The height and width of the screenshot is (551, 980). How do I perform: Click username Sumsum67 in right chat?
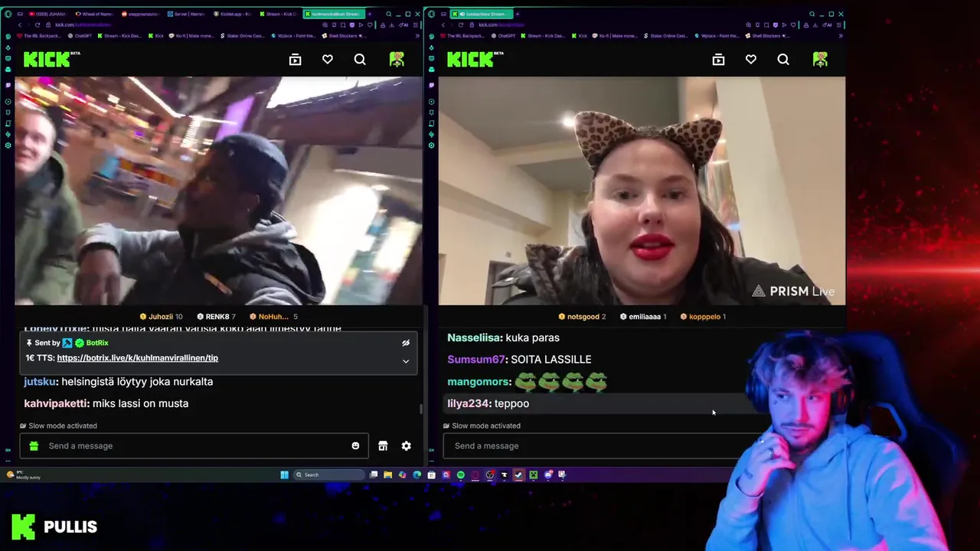476,359
